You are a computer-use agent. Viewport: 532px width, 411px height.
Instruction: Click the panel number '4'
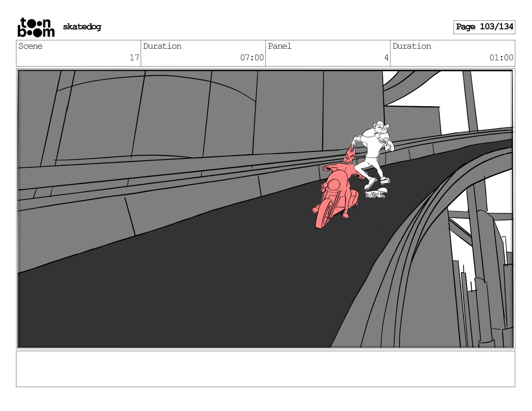(x=386, y=58)
